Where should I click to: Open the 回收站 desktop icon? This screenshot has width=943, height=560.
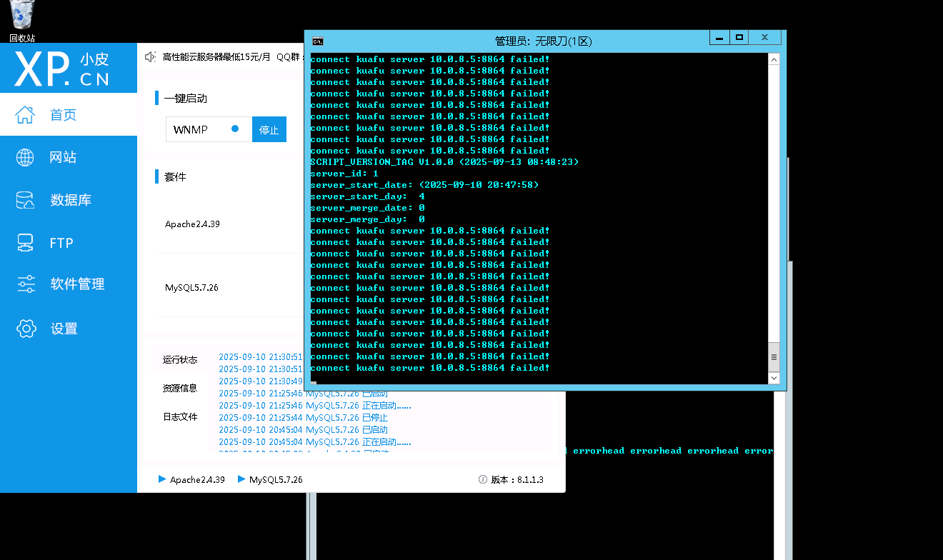tap(21, 14)
